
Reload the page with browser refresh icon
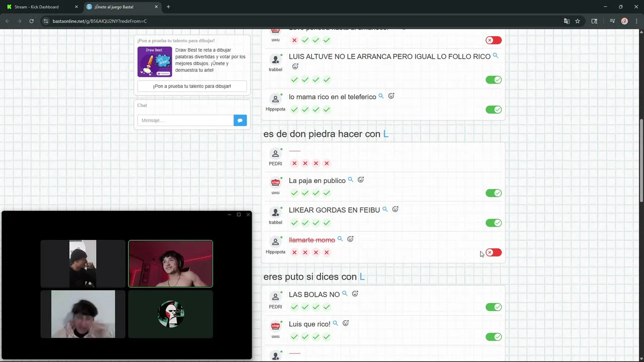point(31,21)
